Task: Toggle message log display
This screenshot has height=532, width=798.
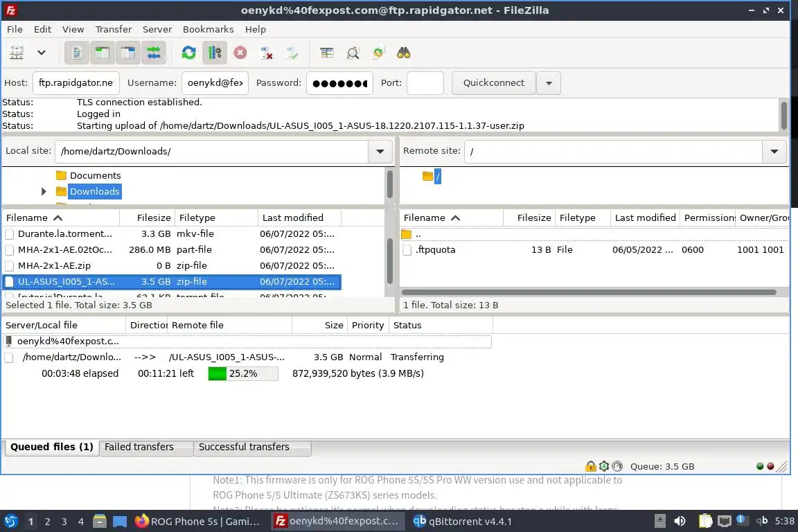Action: [77, 53]
